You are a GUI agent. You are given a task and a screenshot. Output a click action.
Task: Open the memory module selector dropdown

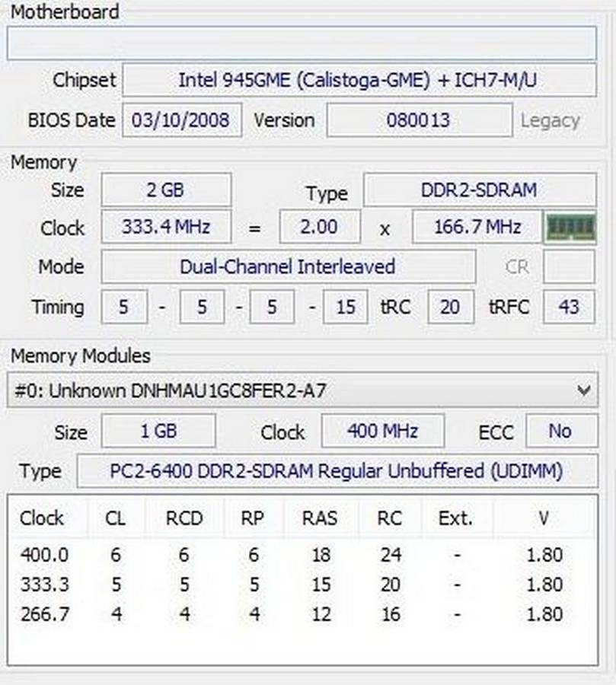302,390
